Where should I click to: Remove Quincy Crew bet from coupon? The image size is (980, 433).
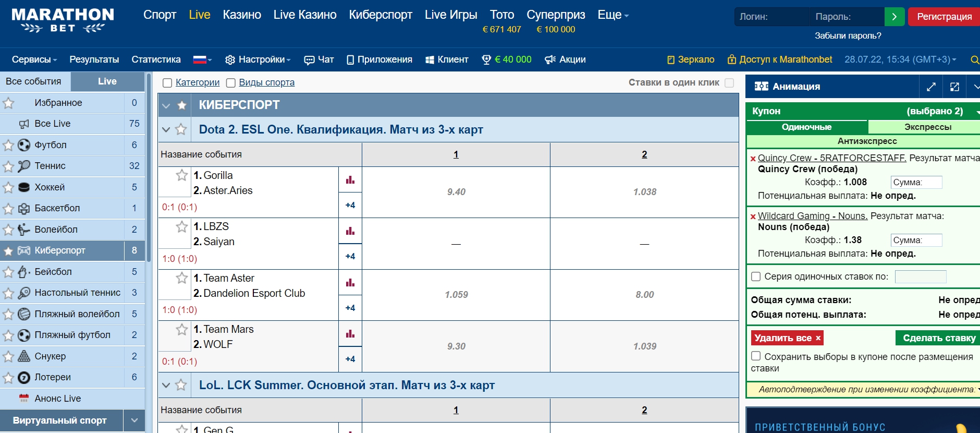[753, 159]
